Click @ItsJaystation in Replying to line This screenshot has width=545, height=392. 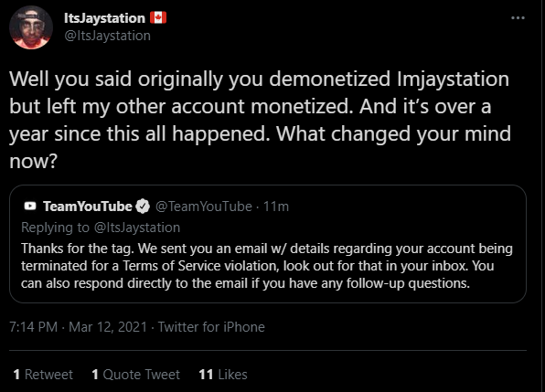(x=137, y=228)
